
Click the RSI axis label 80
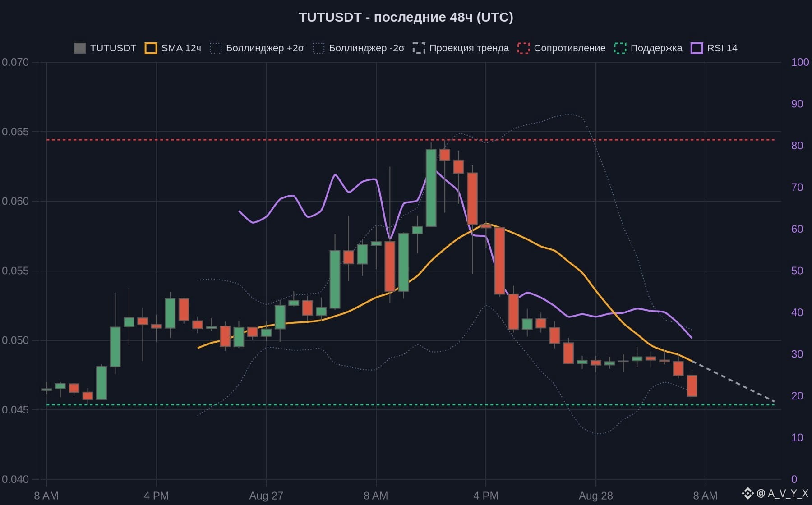[x=797, y=146]
